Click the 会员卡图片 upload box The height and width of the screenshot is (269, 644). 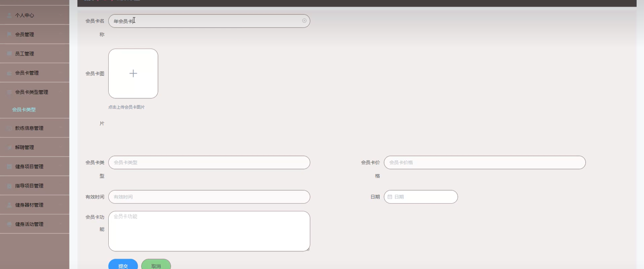coord(133,74)
